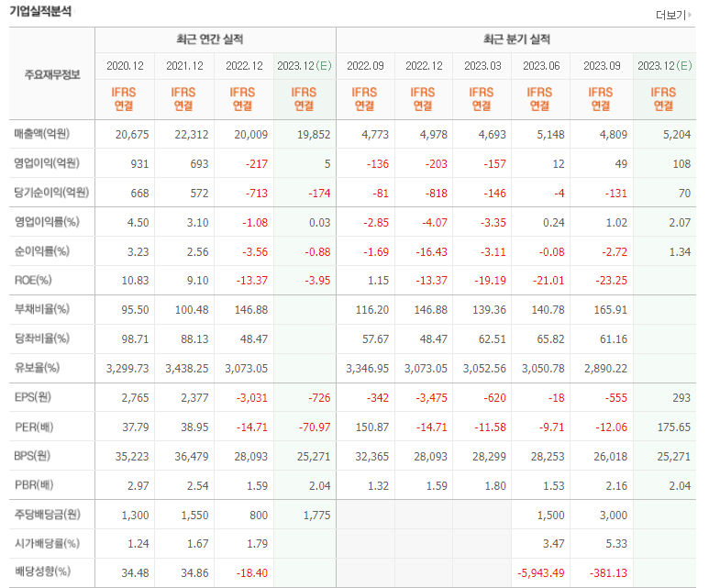Click the quick ratio value 98.71
This screenshot has height=588, width=709.
click(135, 339)
